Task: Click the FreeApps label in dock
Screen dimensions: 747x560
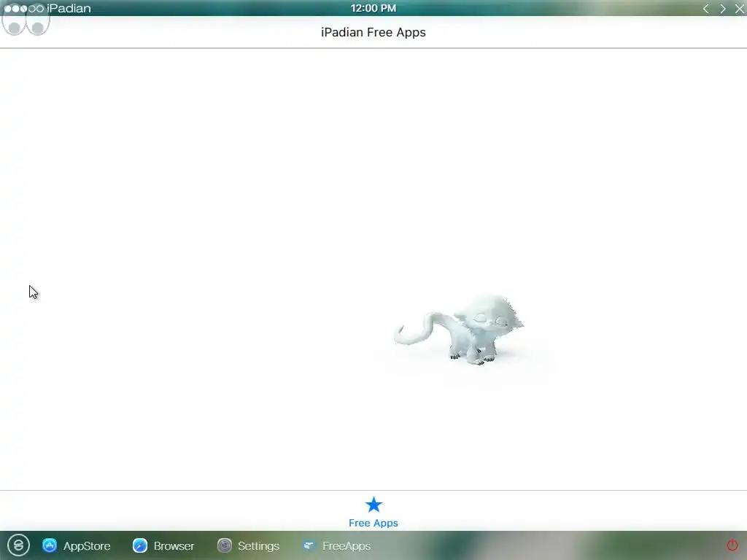Action: [347, 545]
